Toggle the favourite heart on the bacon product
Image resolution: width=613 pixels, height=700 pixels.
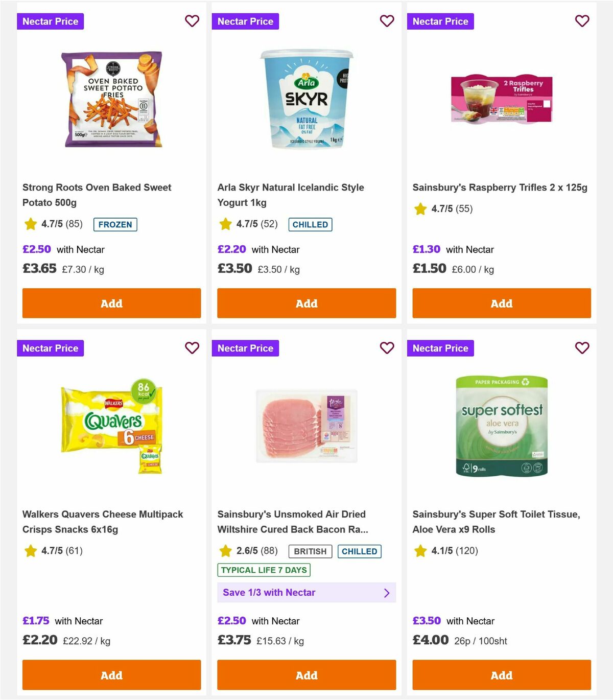(x=387, y=348)
